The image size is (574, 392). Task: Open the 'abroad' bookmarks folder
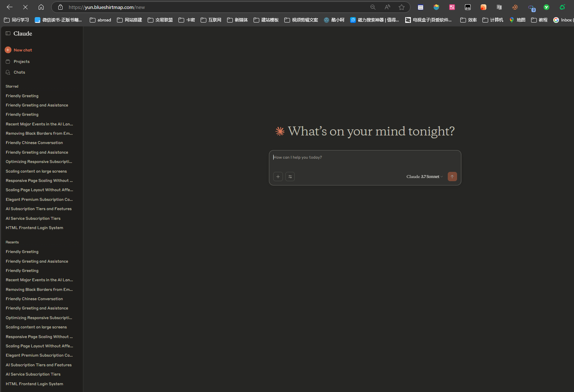(x=100, y=20)
